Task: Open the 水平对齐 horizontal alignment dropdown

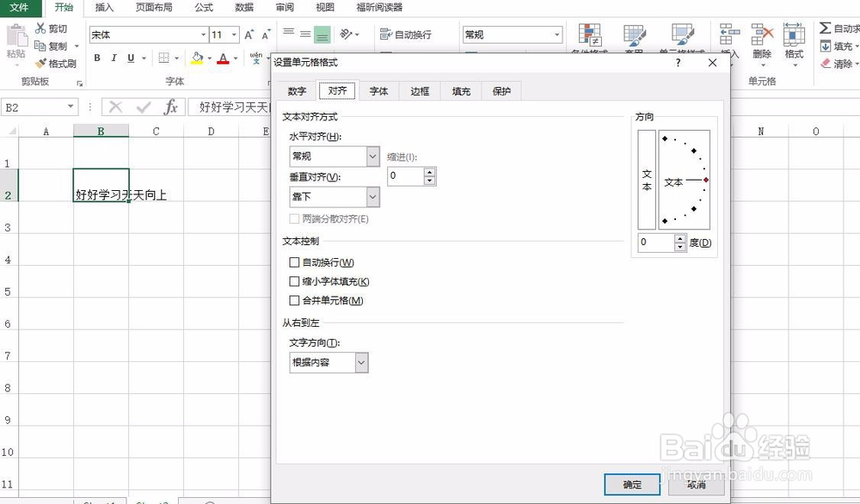Action: [x=371, y=156]
